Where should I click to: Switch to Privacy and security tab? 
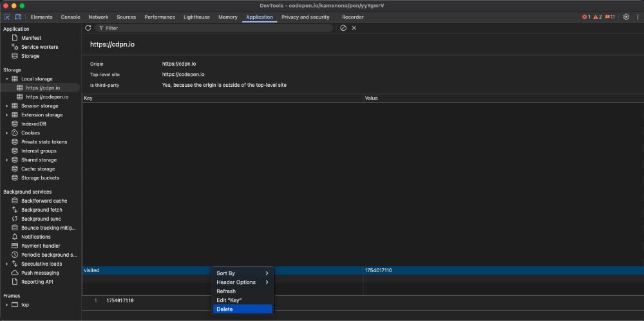[305, 17]
